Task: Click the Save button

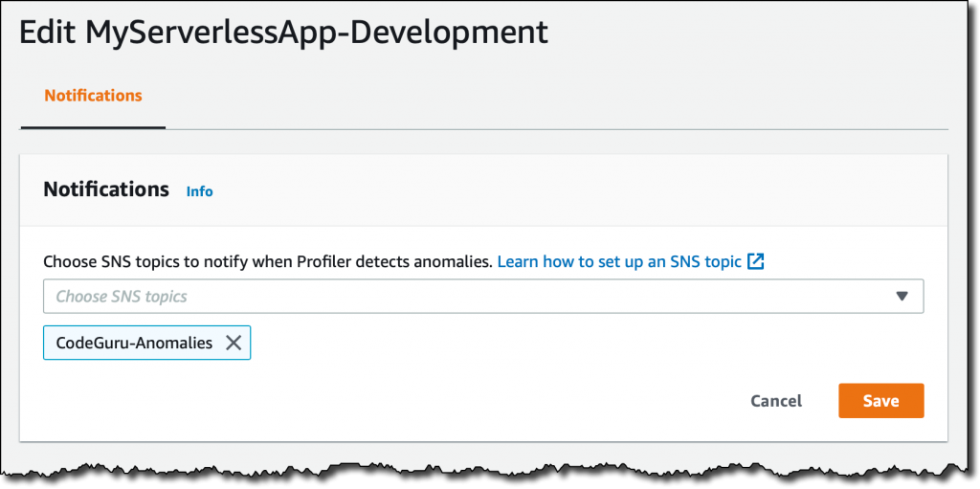Action: pyautogui.click(x=880, y=401)
